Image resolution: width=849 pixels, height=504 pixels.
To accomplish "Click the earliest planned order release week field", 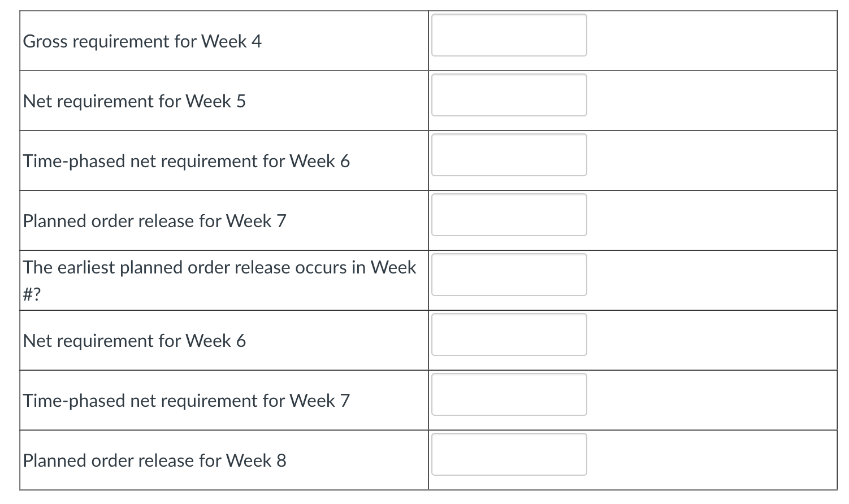I will 509,275.
